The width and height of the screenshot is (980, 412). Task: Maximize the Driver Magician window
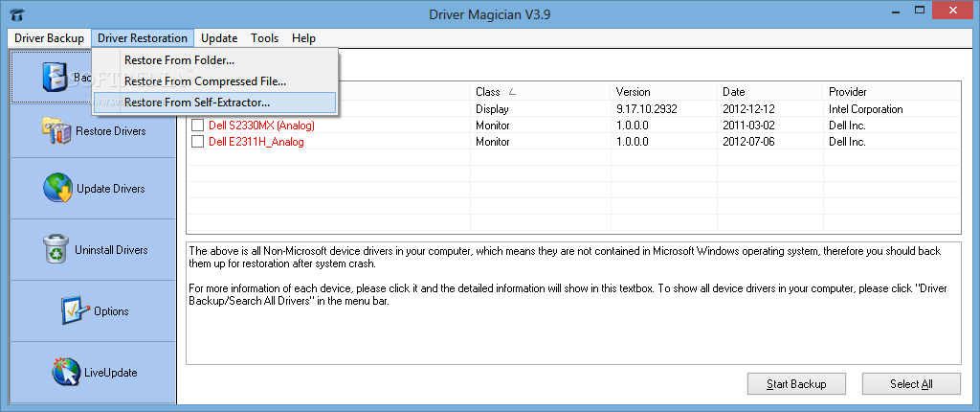(919, 11)
